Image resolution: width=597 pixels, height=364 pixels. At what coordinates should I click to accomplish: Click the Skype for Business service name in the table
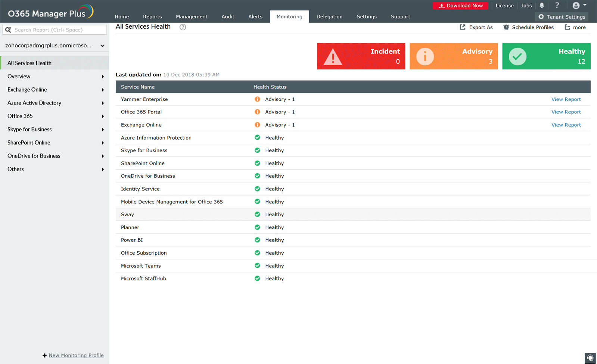(144, 150)
